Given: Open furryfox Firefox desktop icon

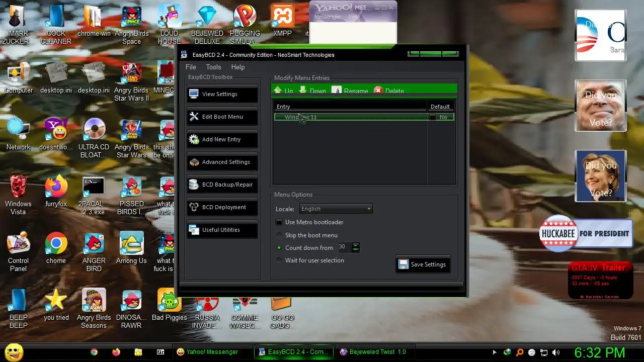Looking at the screenshot, I should tap(56, 192).
